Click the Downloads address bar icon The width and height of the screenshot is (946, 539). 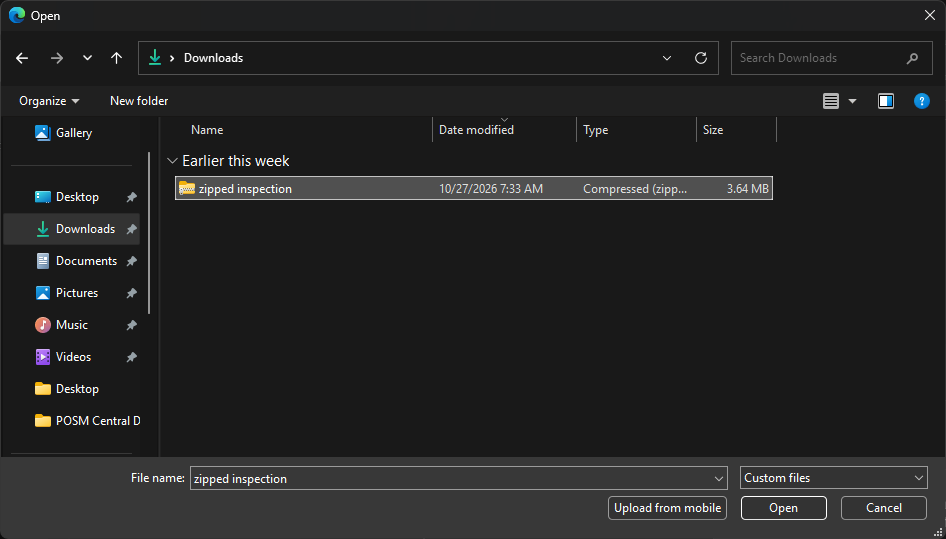(155, 57)
